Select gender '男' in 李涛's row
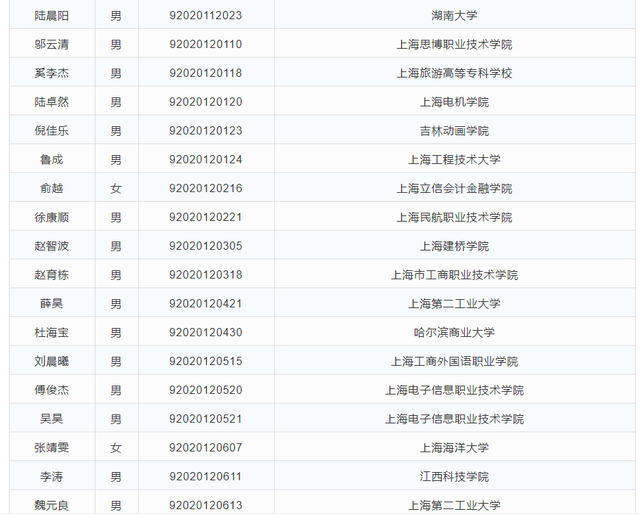This screenshot has width=640, height=516. tap(116, 476)
